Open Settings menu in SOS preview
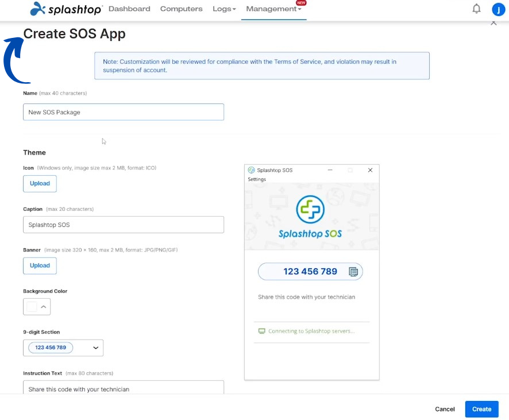 257,179
